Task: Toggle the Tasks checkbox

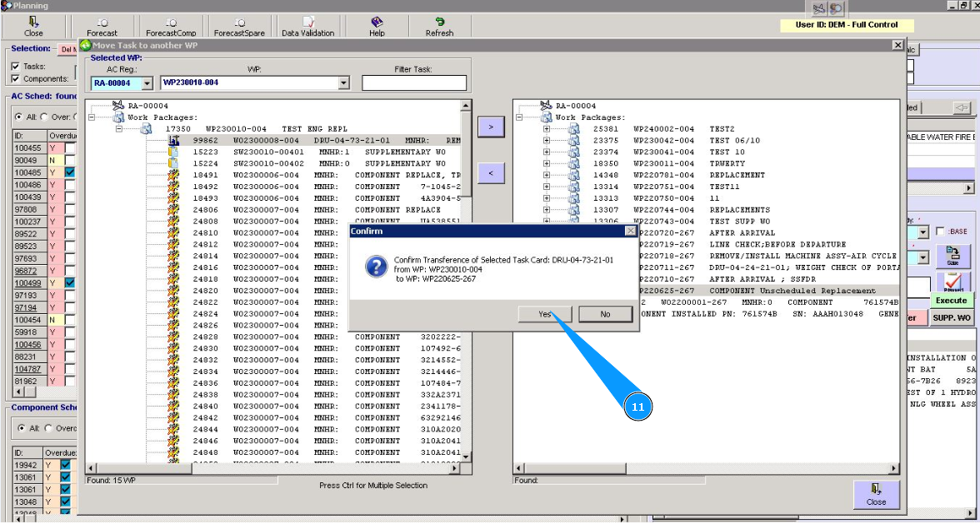Action: (15, 66)
